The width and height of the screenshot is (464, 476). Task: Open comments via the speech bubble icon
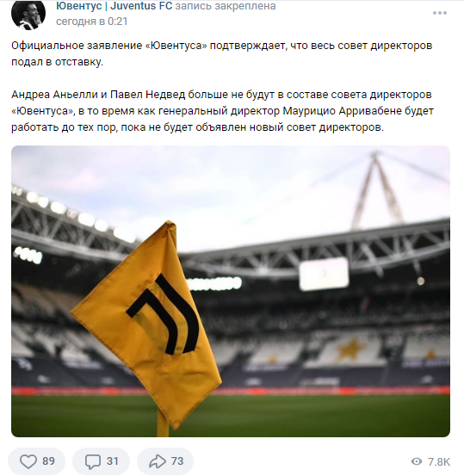pyautogui.click(x=92, y=461)
